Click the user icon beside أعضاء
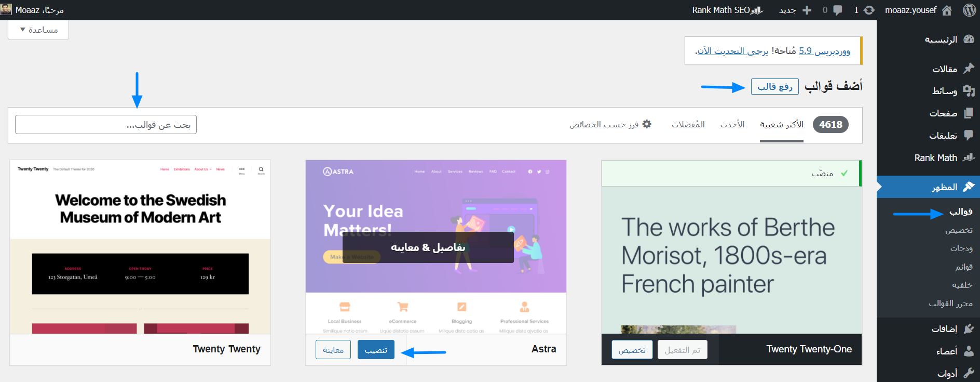 coord(969,351)
